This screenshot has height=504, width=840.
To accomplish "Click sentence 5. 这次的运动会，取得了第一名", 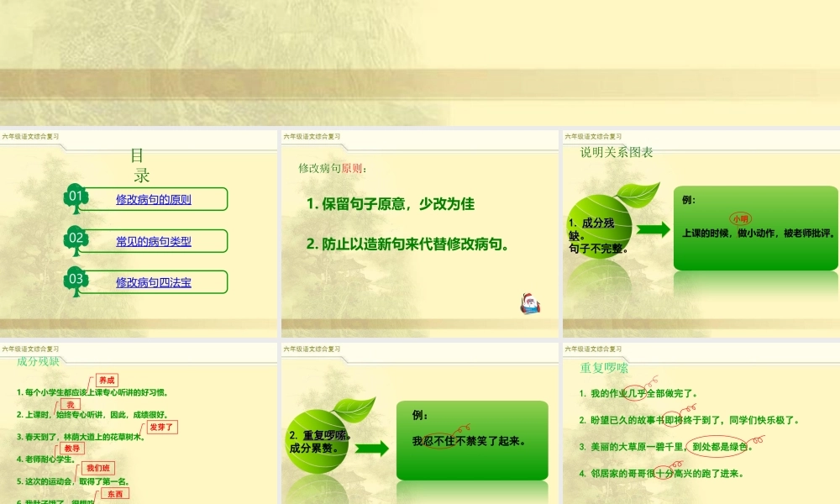I will tap(73, 481).
